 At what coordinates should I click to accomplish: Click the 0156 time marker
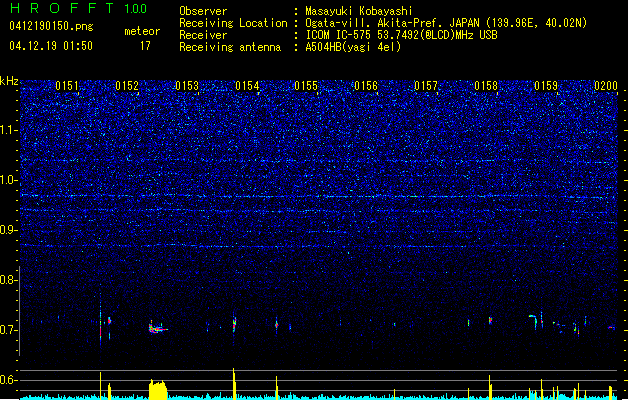pyautogui.click(x=366, y=86)
